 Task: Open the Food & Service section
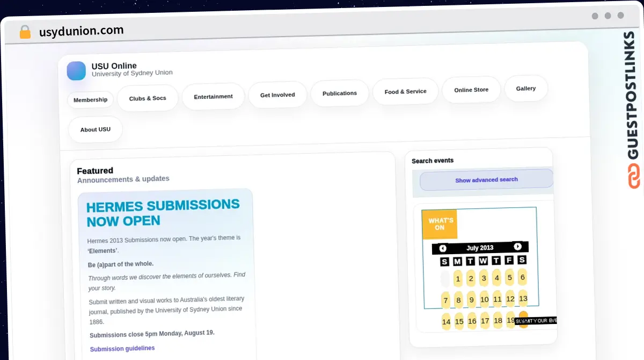pos(405,92)
